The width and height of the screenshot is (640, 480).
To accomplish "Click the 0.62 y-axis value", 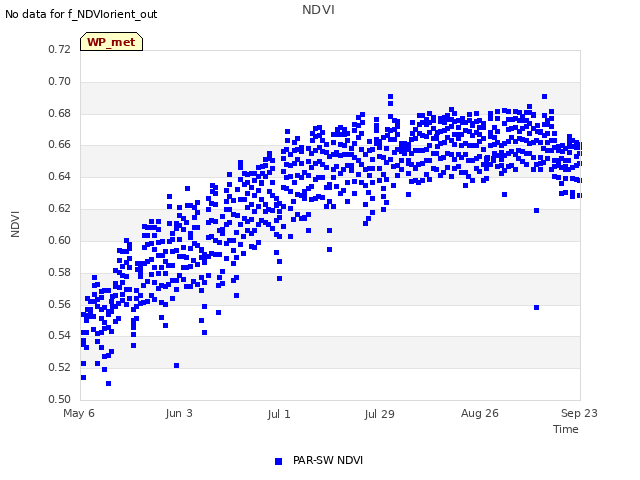I will click(60, 208).
